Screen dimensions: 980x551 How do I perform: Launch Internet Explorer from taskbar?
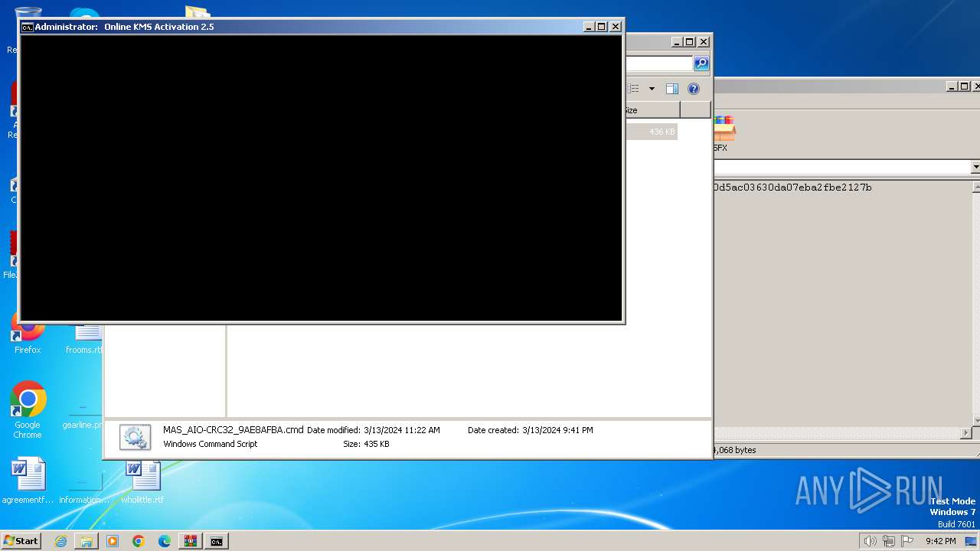tap(60, 541)
